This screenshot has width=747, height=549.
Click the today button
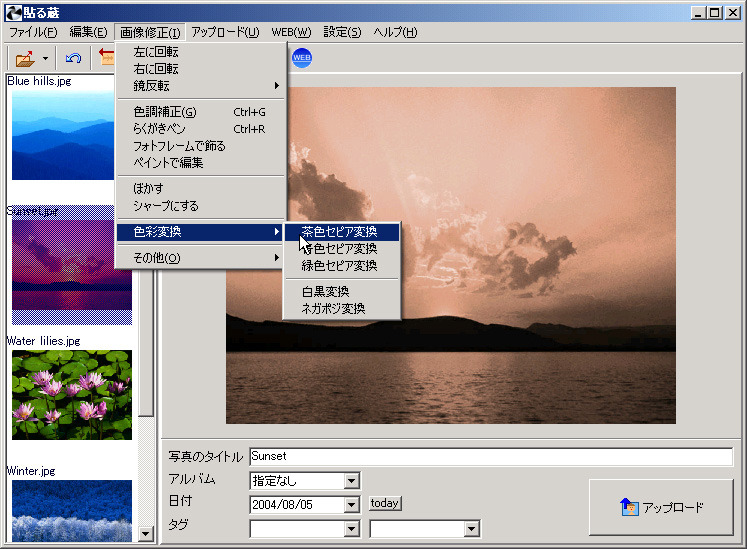(x=385, y=503)
